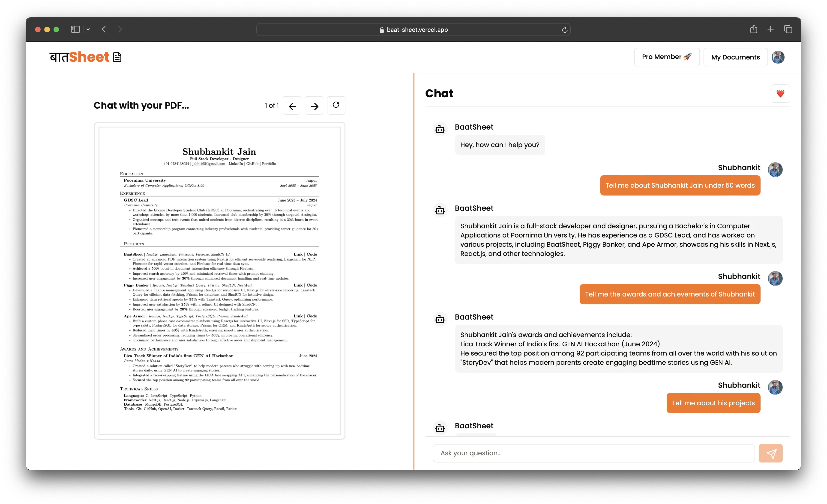Click the 'Hey, how can I help you?' message
Image resolution: width=827 pixels, height=504 pixels.
point(500,145)
